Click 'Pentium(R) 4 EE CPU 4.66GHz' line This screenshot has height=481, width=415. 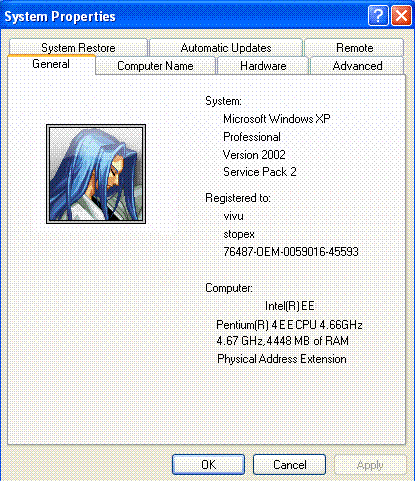(x=289, y=324)
